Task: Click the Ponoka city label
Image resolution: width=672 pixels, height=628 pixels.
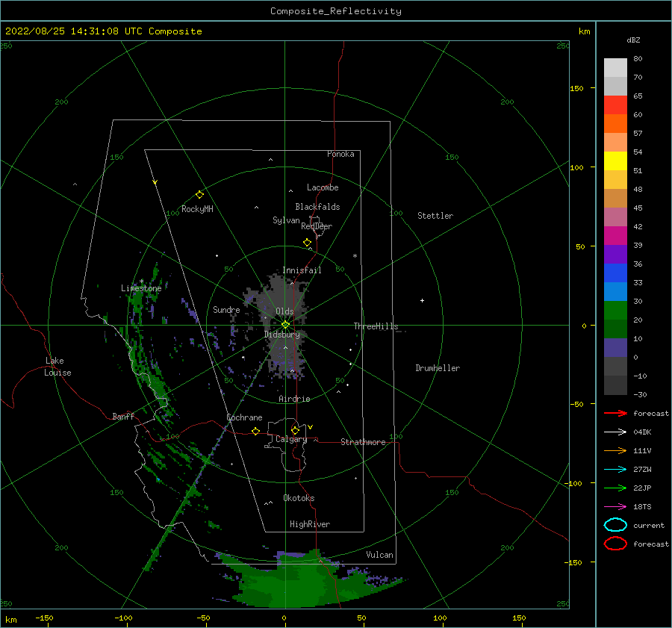Action: [340, 154]
